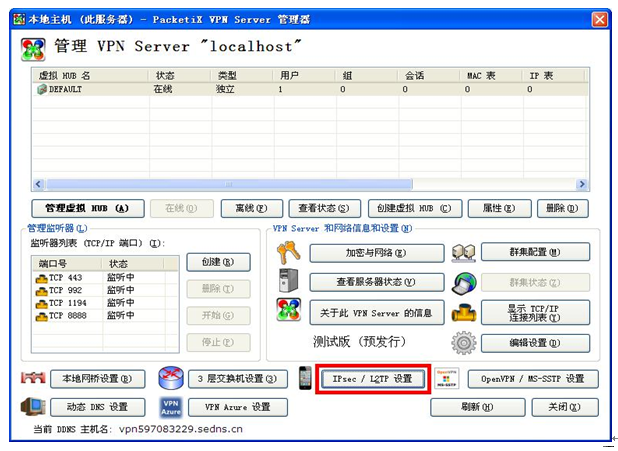Click the phone icon beside IPsec / L2TP 设置
The image size is (618, 451).
tap(305, 378)
